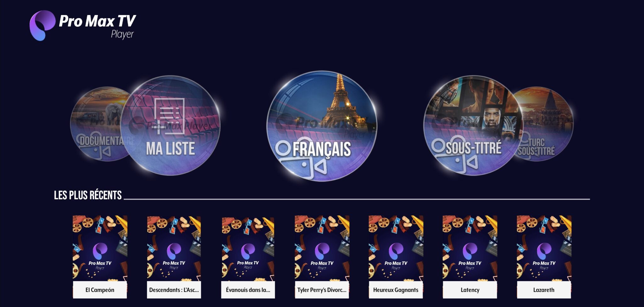This screenshot has height=307, width=644.
Task: Select the Français category with Eiffel Tower
Action: 322,126
